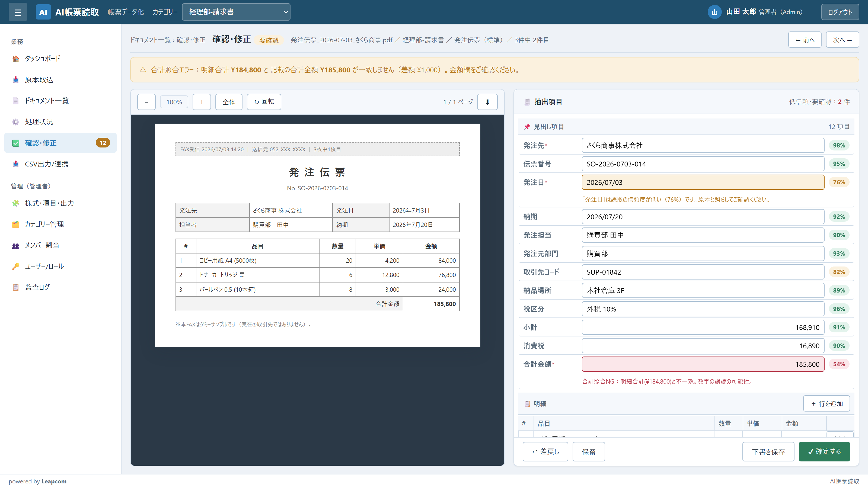The width and height of the screenshot is (868, 488).
Task: Open ダッシュボード in the sidebar
Action: click(x=60, y=59)
